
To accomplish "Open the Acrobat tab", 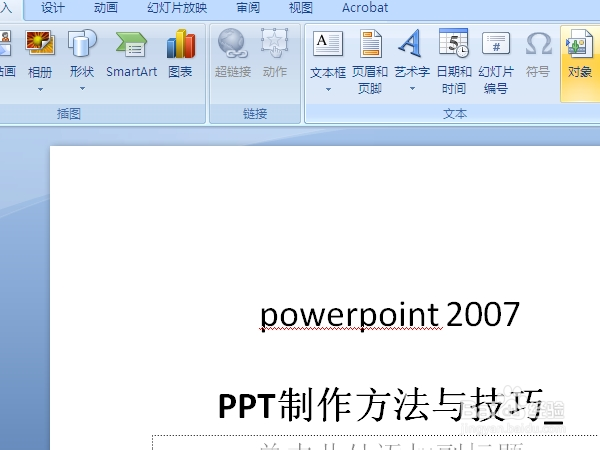I will (365, 8).
